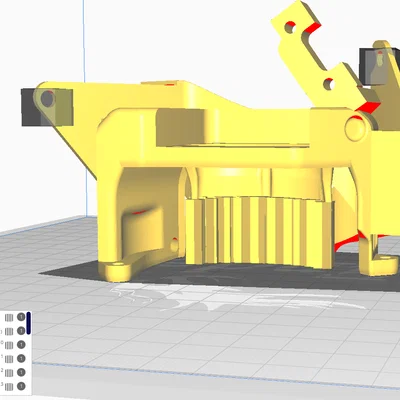
Task: Click the per-model settings icon in the row labeled 2
Action: coord(9,373)
